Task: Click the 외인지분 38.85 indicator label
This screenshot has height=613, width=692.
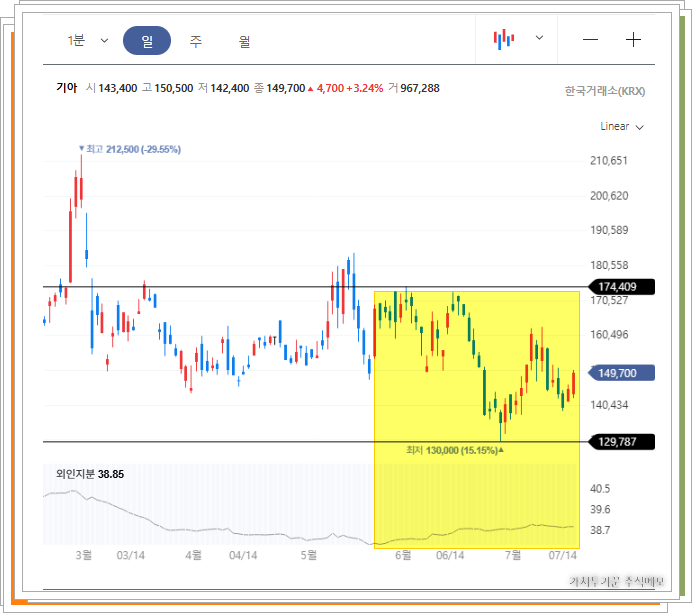Action: point(90,474)
